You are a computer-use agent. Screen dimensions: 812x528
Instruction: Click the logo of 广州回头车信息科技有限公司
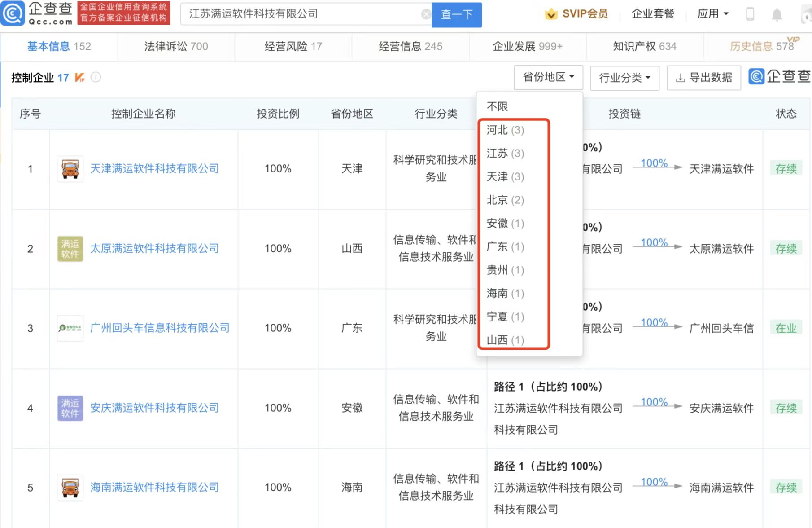pyautogui.click(x=70, y=328)
